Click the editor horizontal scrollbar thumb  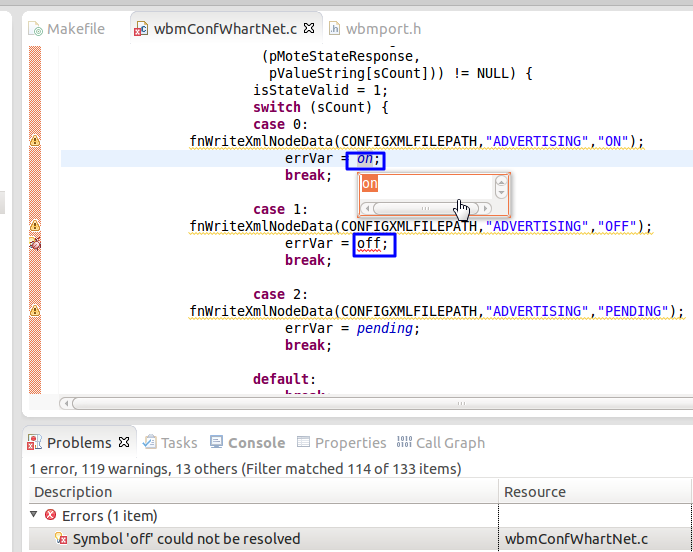tap(382, 403)
